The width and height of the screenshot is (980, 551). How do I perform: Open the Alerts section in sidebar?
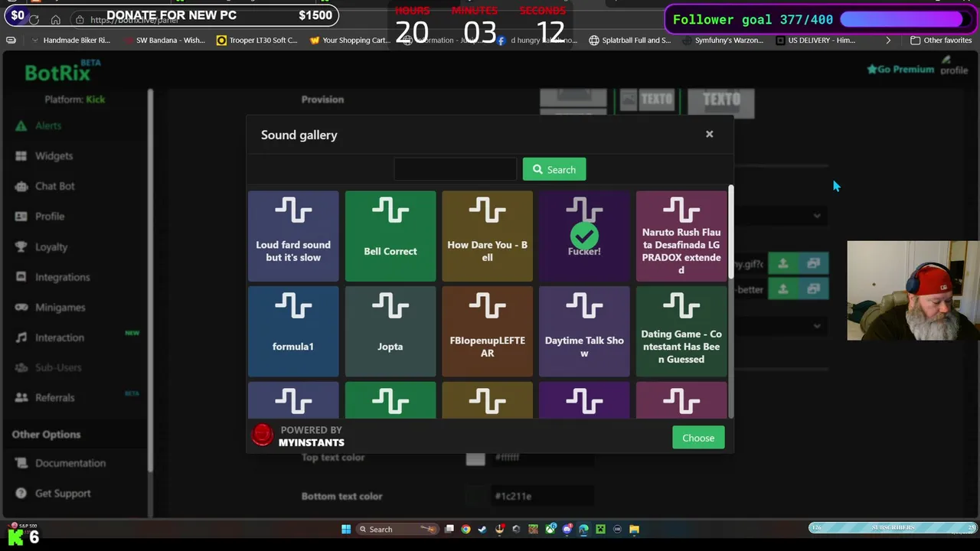(x=48, y=126)
